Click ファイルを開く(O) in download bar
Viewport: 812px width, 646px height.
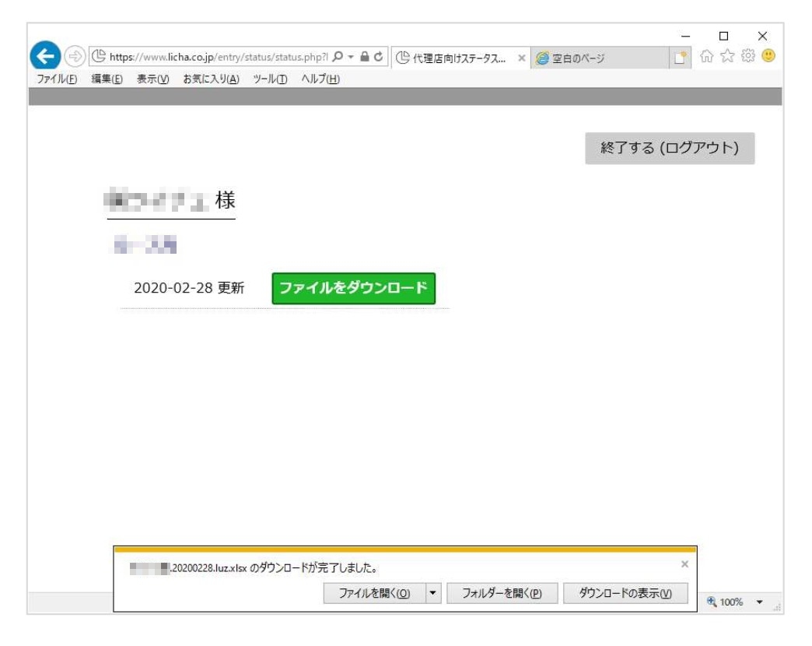374,593
